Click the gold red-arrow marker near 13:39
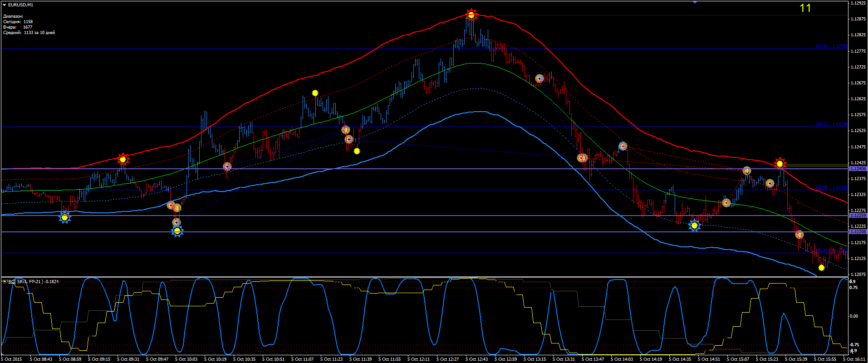868x363 pixels. 582,158
